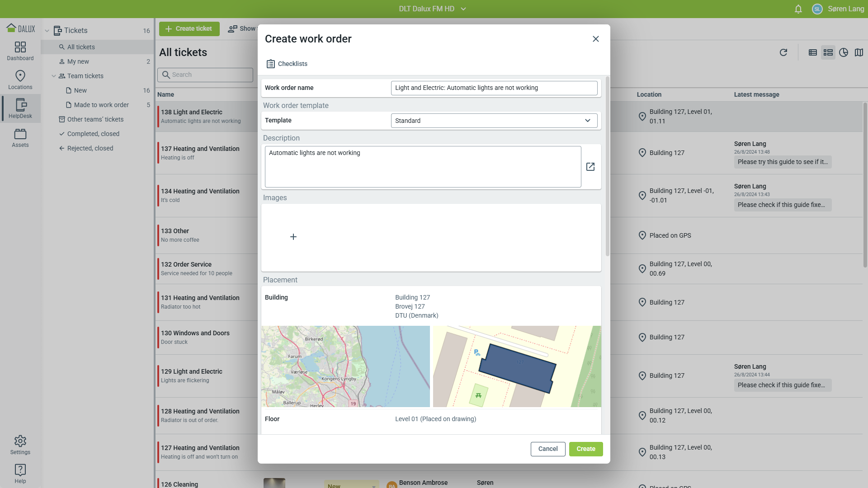
Task: Switch to map view icon
Action: (x=859, y=52)
